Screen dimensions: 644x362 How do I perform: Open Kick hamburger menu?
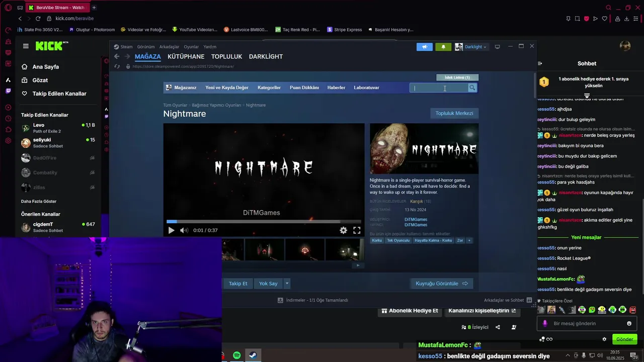click(x=26, y=46)
